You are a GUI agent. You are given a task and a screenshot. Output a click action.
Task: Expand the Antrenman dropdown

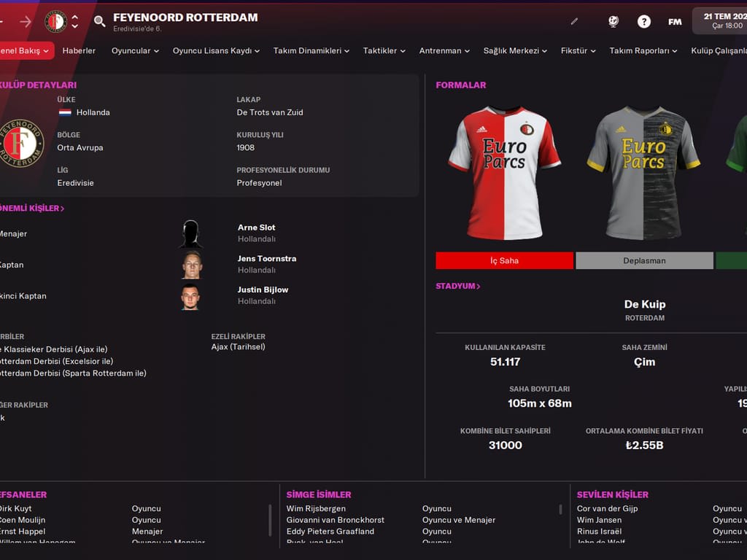(x=444, y=50)
